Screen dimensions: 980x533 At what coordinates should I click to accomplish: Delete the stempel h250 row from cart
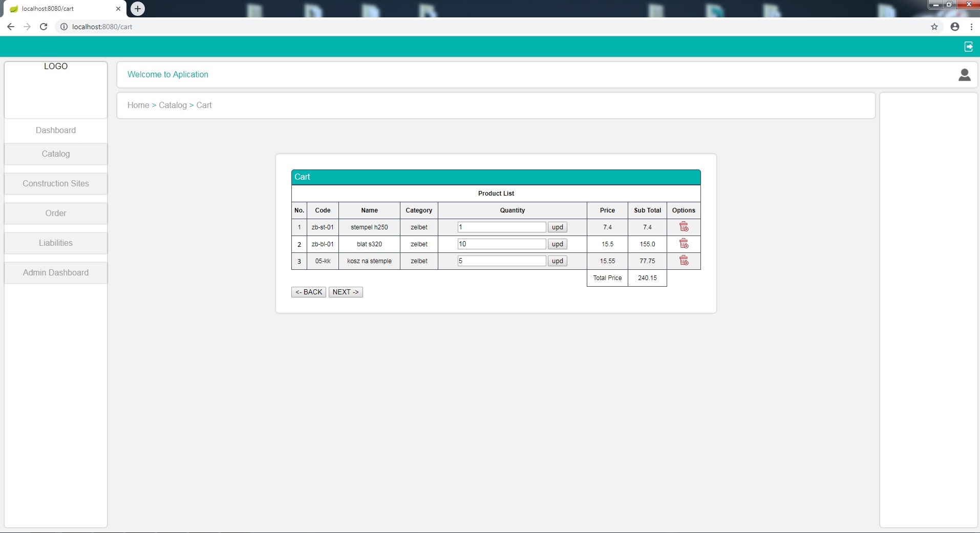pos(684,227)
